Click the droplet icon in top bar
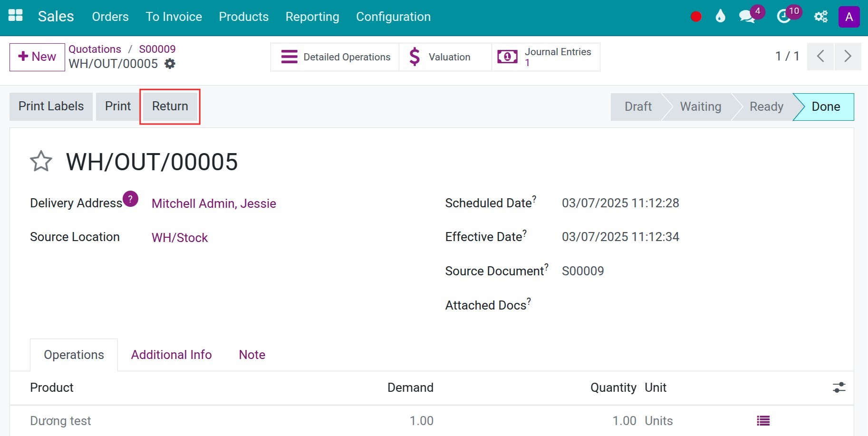 click(720, 17)
